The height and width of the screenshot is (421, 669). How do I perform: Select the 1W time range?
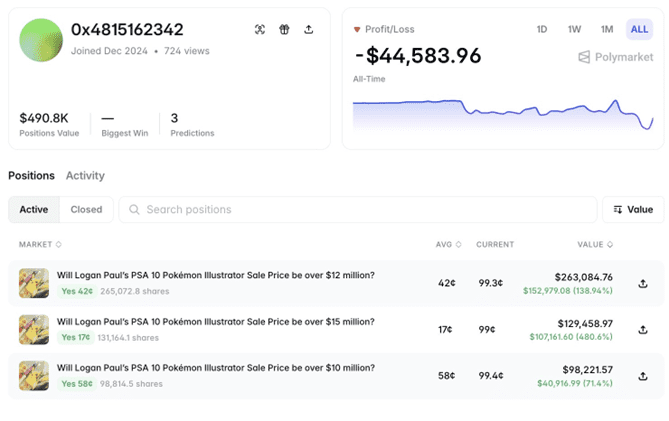coord(574,30)
